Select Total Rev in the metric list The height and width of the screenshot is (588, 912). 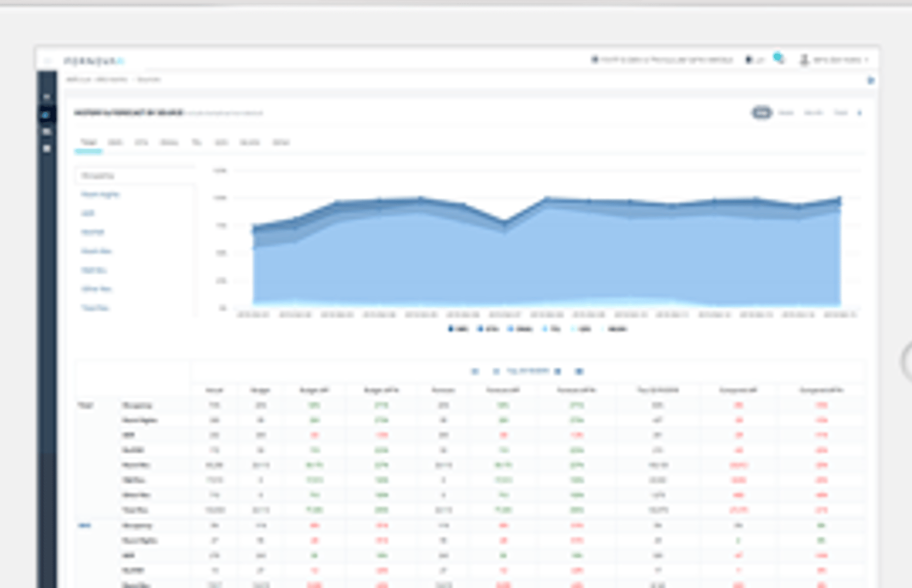[95, 308]
